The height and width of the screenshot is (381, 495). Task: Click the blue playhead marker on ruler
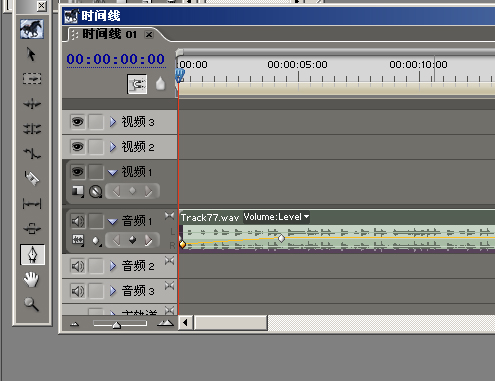point(180,76)
